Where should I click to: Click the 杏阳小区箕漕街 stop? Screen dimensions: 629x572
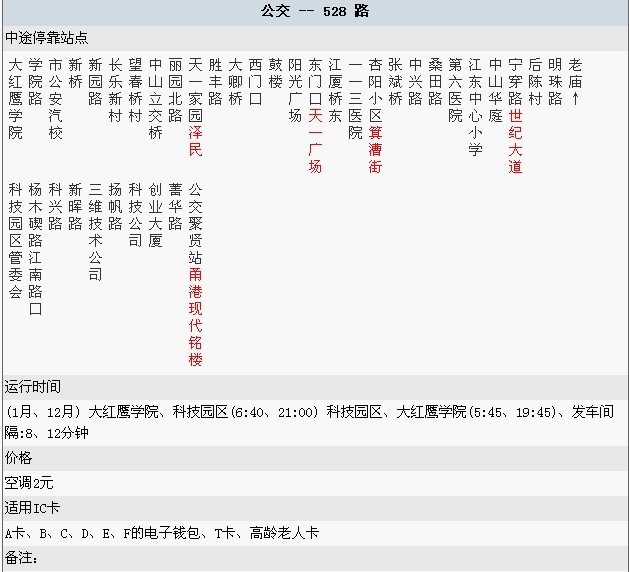pos(375,116)
